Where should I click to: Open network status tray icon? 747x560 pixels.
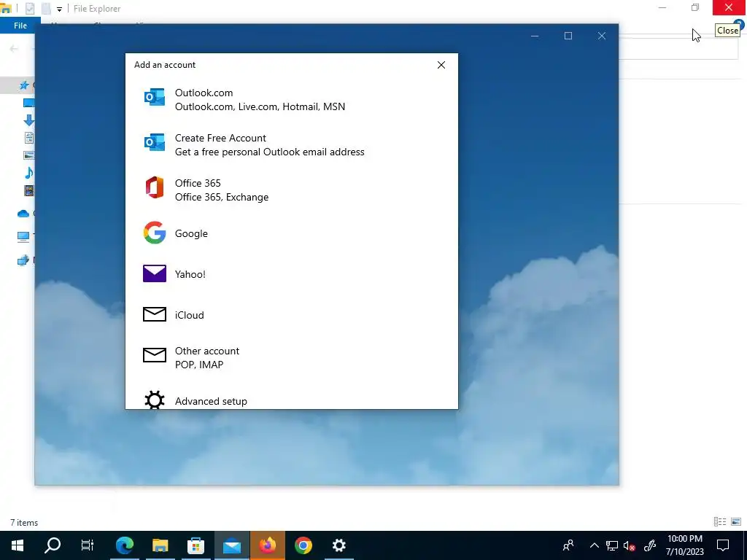612,545
